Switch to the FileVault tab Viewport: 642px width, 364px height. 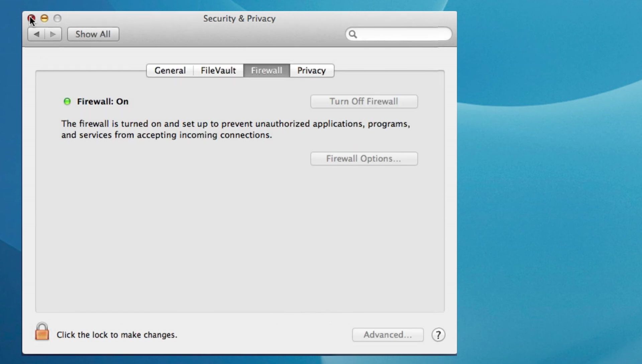point(218,70)
